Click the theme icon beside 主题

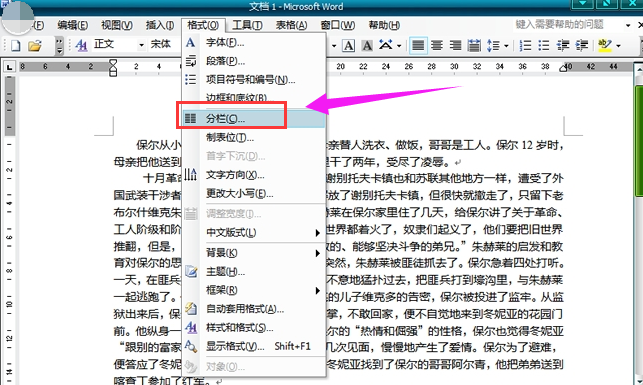pos(191,271)
